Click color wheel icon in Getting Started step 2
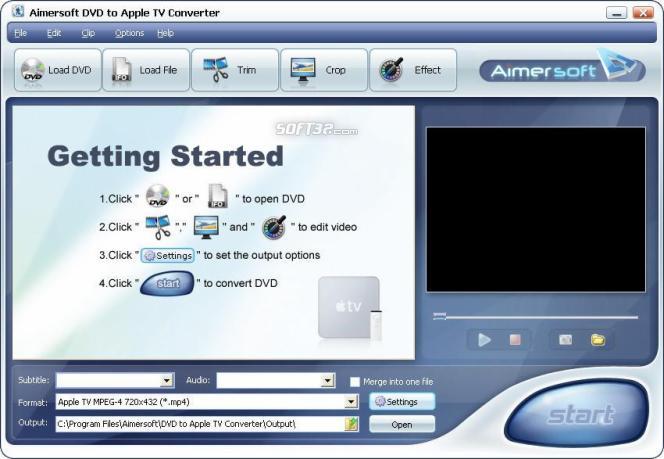The width and height of the screenshot is (664, 459). point(274,227)
